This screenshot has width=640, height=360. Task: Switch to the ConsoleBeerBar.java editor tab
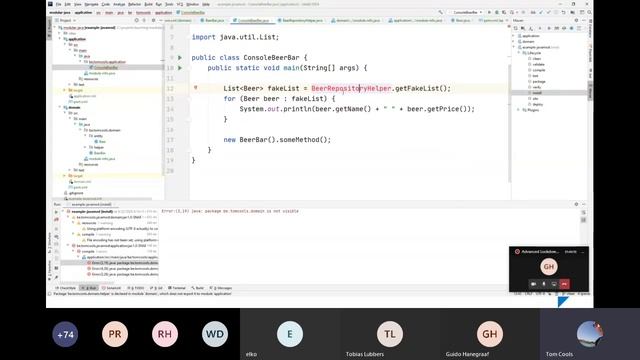tap(253, 20)
